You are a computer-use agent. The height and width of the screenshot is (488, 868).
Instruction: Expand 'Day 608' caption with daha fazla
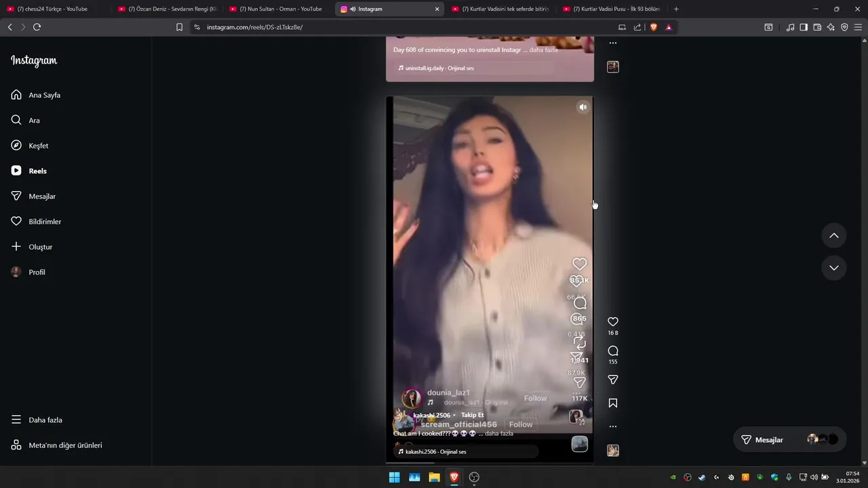(544, 50)
